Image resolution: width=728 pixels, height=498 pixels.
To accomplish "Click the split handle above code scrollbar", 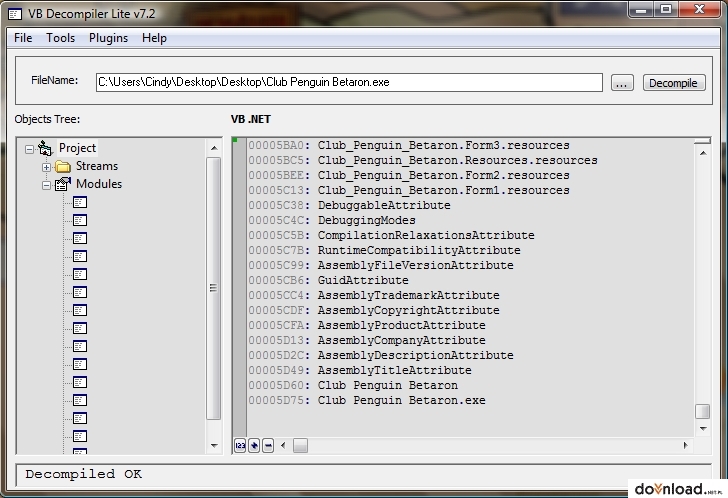I will [x=702, y=141].
